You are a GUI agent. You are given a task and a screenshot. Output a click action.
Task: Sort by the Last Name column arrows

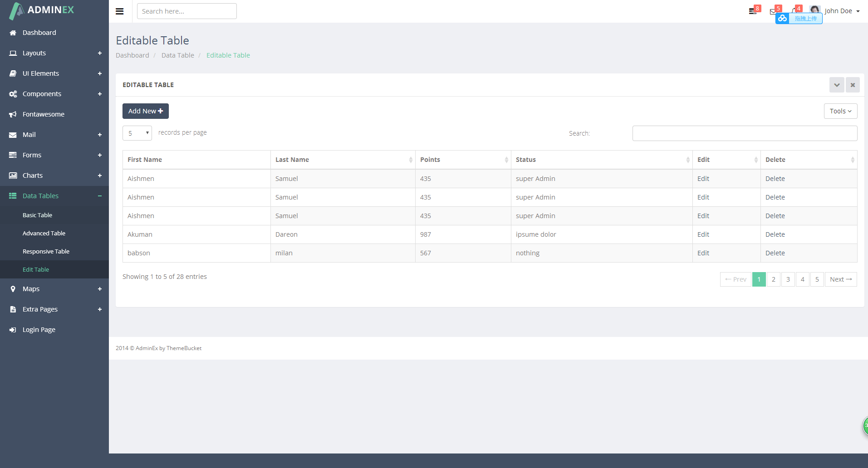pos(411,160)
